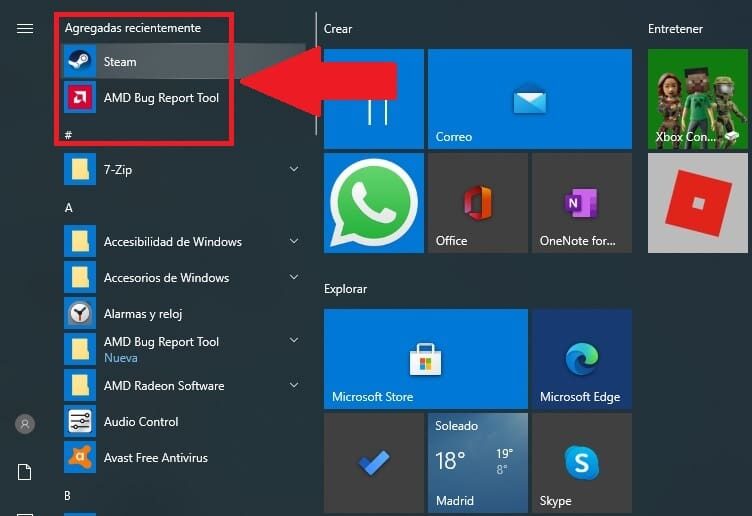Open the To Do checkmark tile

pyautogui.click(x=374, y=463)
